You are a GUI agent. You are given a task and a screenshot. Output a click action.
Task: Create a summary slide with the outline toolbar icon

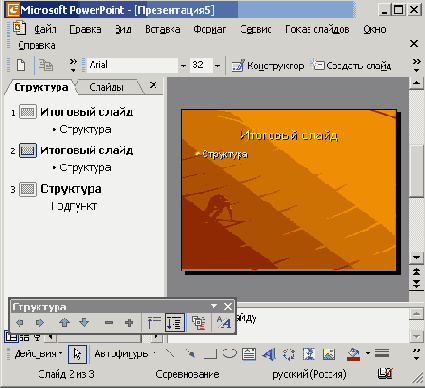199,323
